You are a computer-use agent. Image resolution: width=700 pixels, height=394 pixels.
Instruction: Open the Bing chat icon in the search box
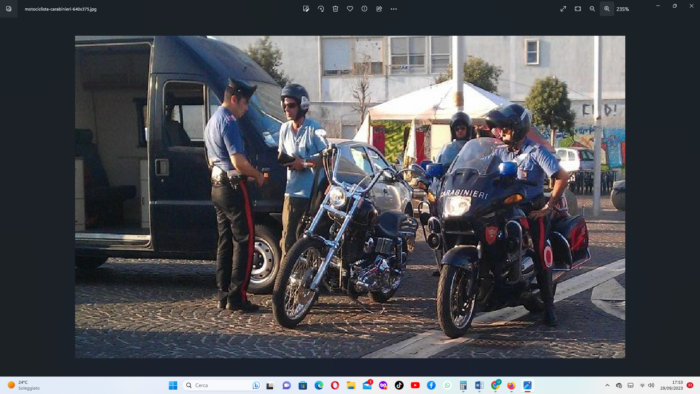(256, 386)
